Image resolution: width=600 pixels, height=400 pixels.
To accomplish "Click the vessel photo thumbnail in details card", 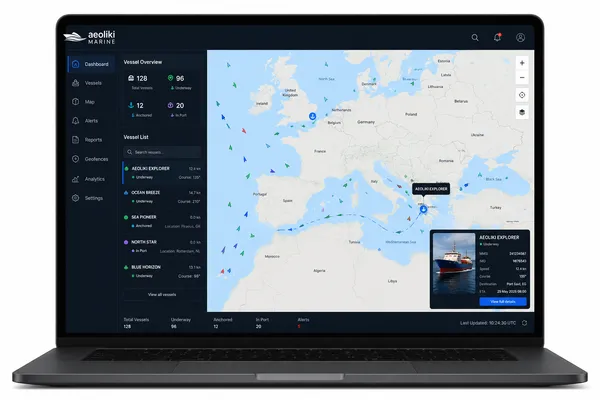I will (454, 263).
